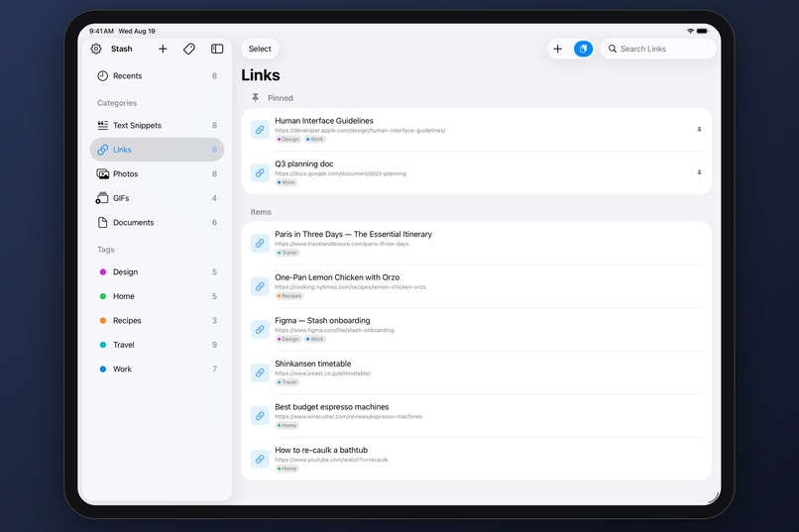Click link icon of Shinkansen timetable
Screen dimensions: 799x532
click(260, 373)
